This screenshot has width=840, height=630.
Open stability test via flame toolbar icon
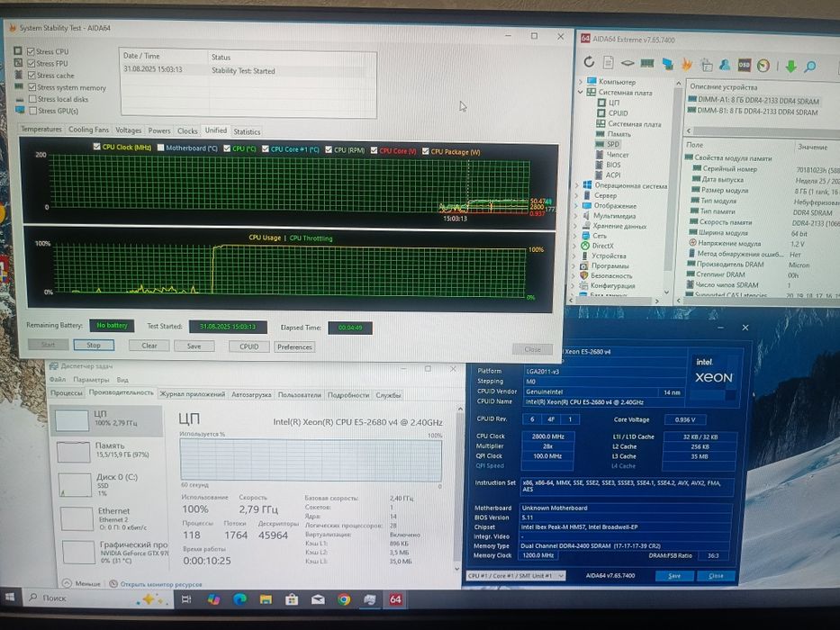(687, 64)
